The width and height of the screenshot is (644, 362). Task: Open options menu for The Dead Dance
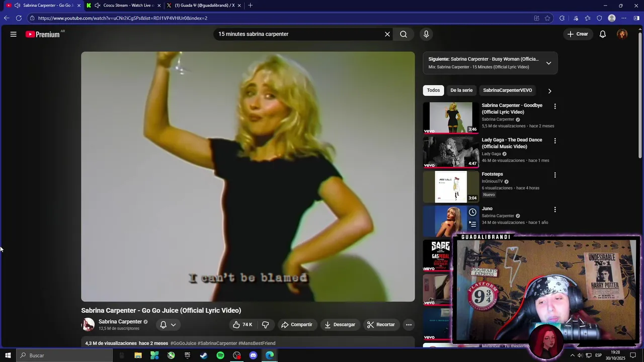[555, 141]
